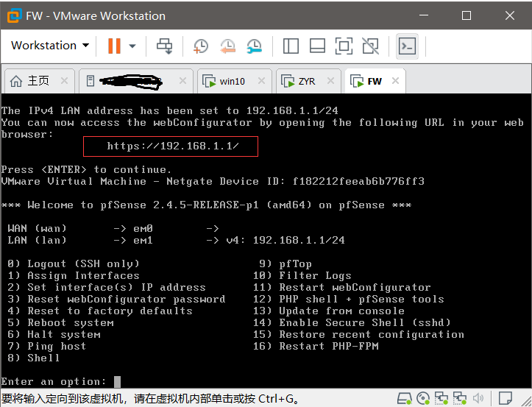Click the '2) Set interface(s) IP address' line
532x407 pixels.
[x=107, y=287]
